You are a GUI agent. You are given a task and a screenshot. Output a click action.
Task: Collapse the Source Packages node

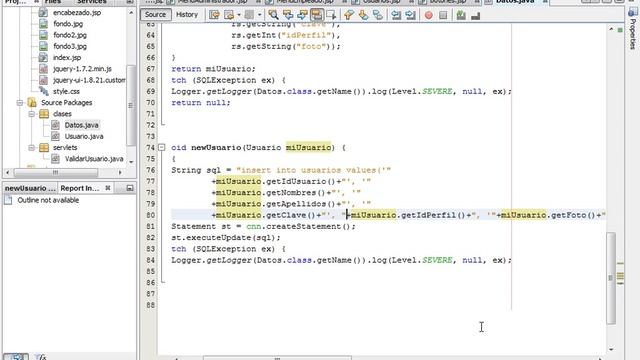(x=20, y=102)
